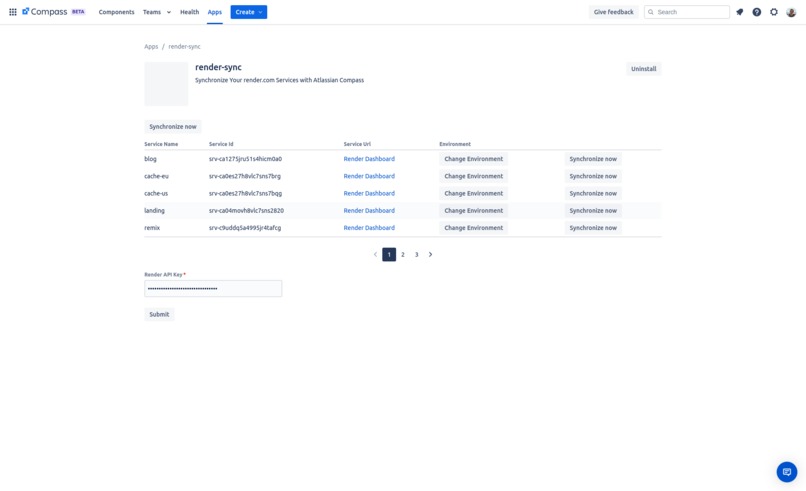806x491 pixels.
Task: Submit the Render API key
Action: (x=159, y=314)
